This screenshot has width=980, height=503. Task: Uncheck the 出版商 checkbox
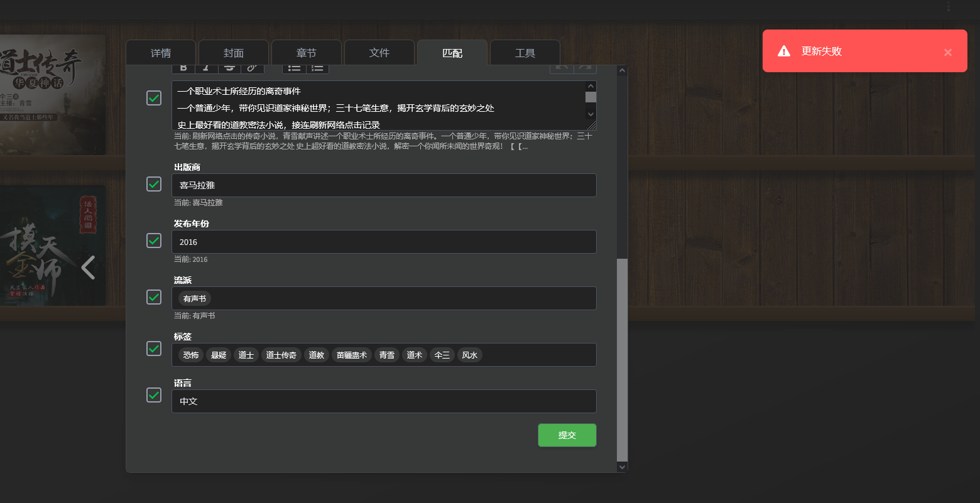[154, 184]
